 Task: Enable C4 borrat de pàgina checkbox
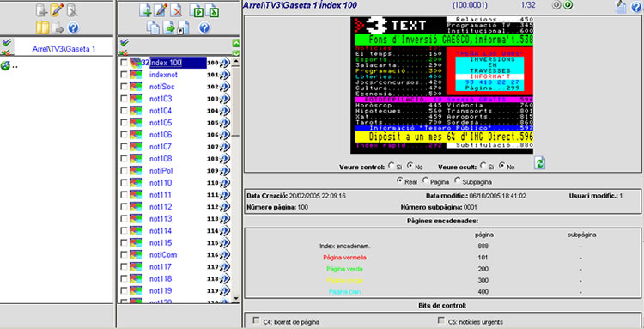[x=257, y=320]
